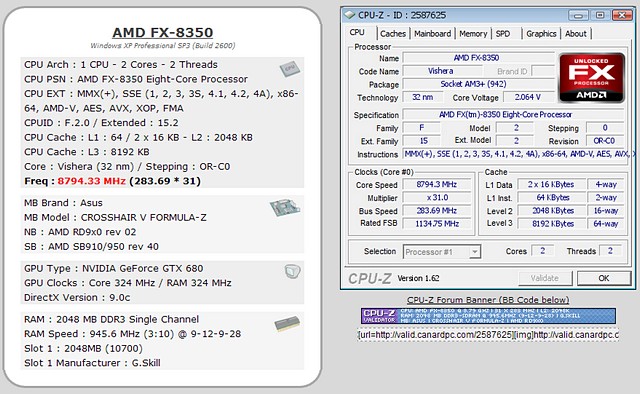Click 'NB : AMD RD9x0 rev 02' line

(80, 232)
